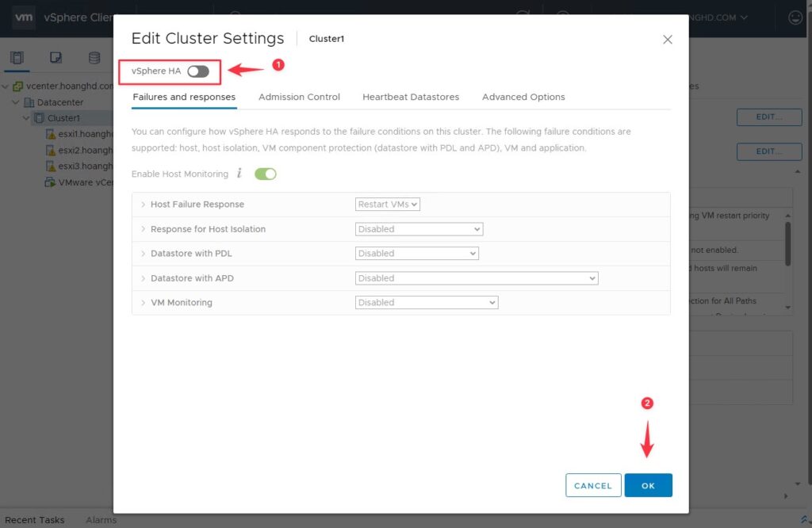Screen dimensions: 812x528
Task: Click the Edit Cluster Settings heading
Action: tap(208, 38)
